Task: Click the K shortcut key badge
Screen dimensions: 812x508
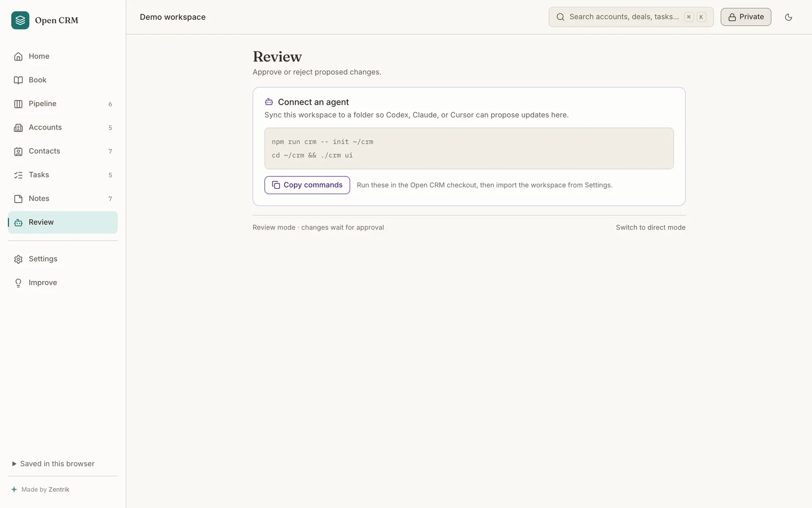Action: tap(701, 17)
